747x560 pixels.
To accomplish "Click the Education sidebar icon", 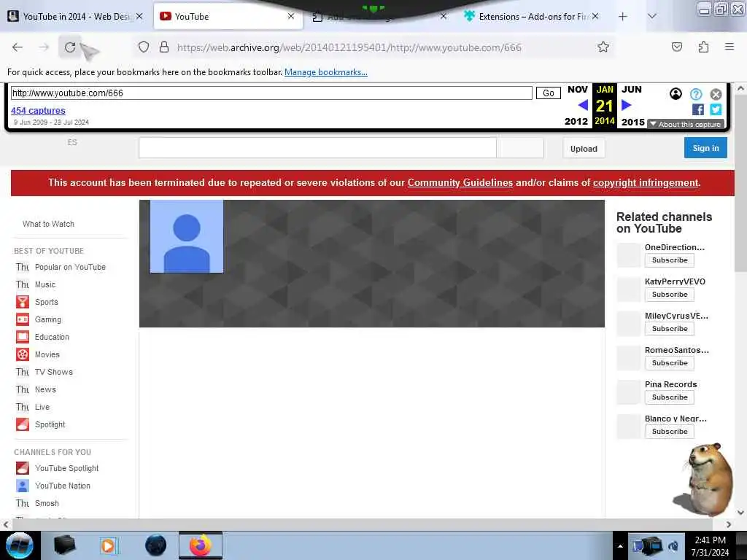I will (x=23, y=337).
